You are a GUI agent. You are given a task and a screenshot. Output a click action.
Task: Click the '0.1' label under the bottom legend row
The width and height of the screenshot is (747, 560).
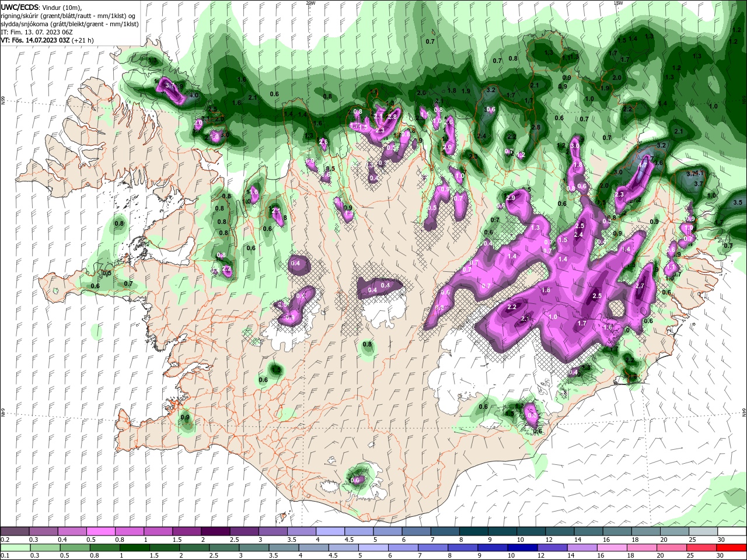click(x=5, y=556)
